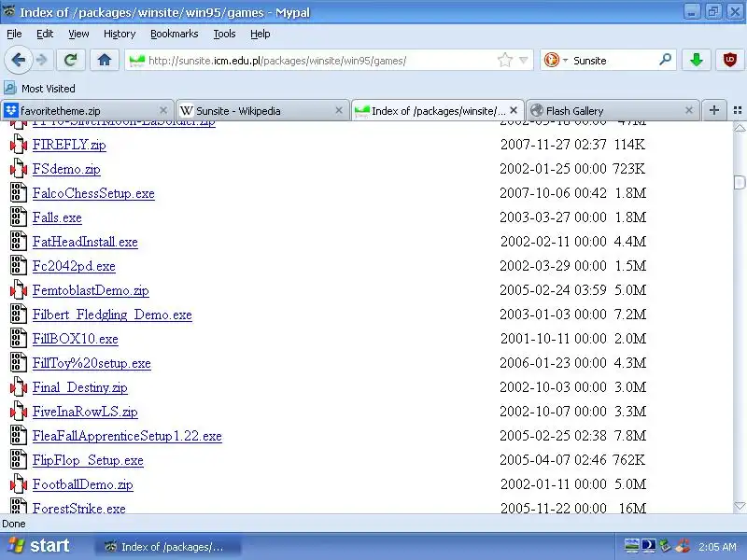This screenshot has height=560, width=747.
Task: Open the History menu
Action: pos(120,34)
